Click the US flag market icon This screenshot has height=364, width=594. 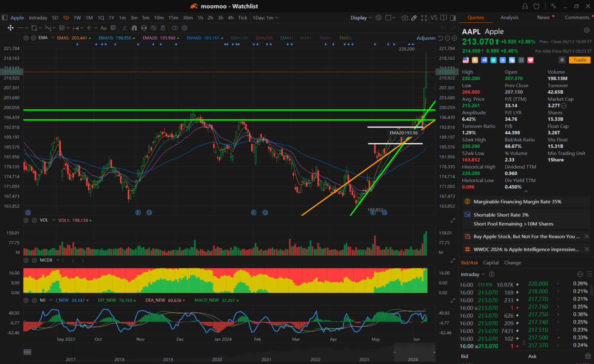[466, 60]
